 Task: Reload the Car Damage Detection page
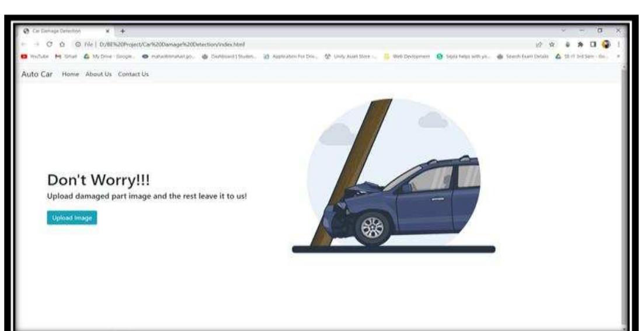click(x=50, y=44)
